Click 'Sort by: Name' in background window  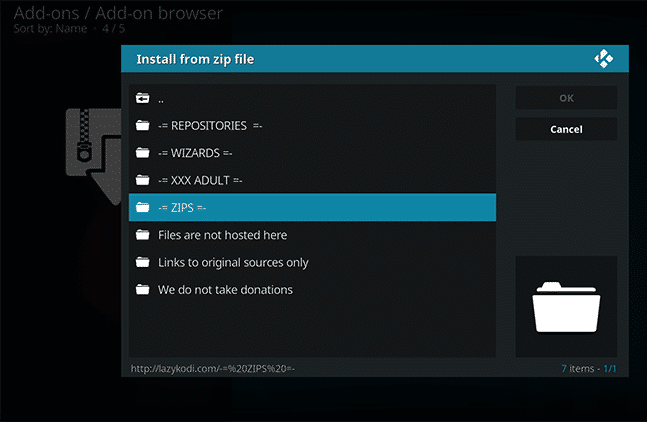click(50, 28)
